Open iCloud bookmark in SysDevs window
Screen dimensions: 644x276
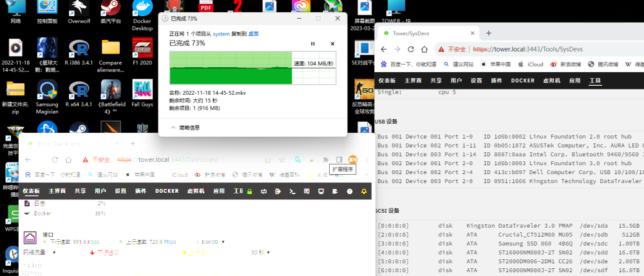pos(531,64)
